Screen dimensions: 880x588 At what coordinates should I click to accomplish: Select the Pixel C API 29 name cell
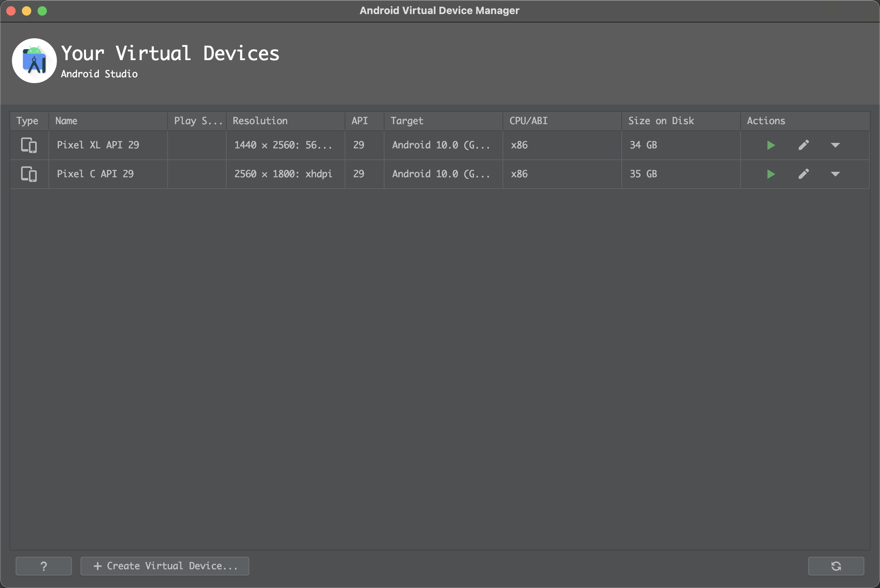pos(108,174)
